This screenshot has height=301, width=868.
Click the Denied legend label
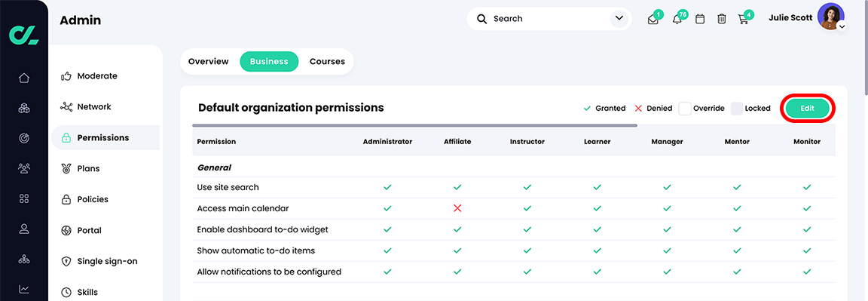click(659, 109)
